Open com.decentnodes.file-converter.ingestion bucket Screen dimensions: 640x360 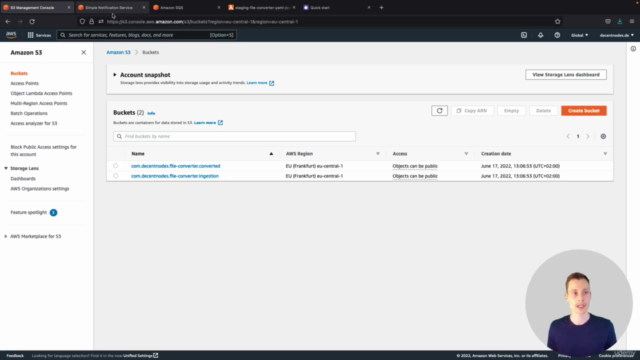click(175, 176)
